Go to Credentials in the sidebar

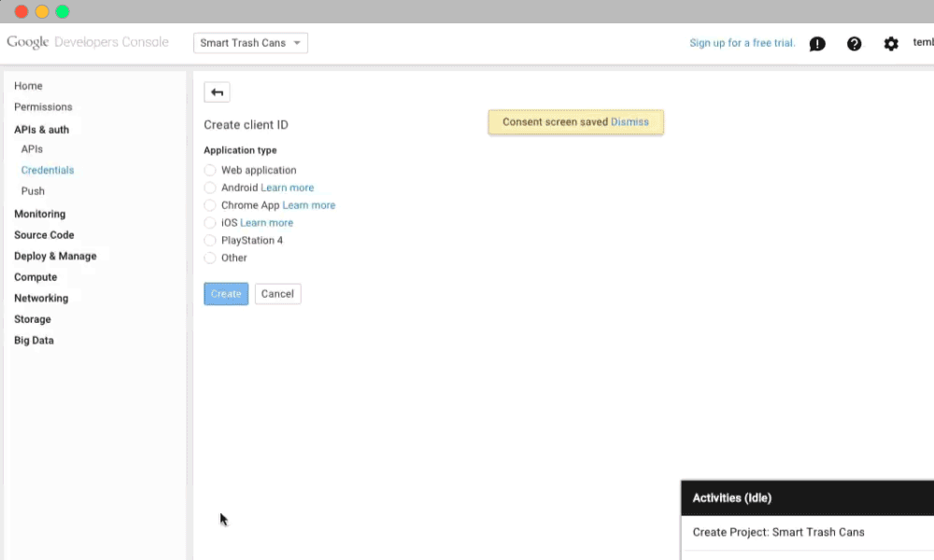click(48, 170)
